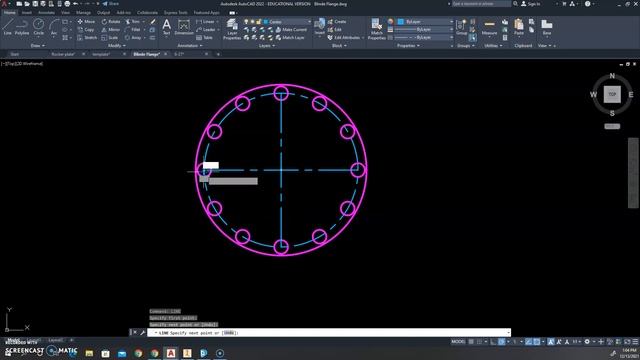
Task: Open the Annotate ribbon tab
Action: pyautogui.click(x=46, y=13)
